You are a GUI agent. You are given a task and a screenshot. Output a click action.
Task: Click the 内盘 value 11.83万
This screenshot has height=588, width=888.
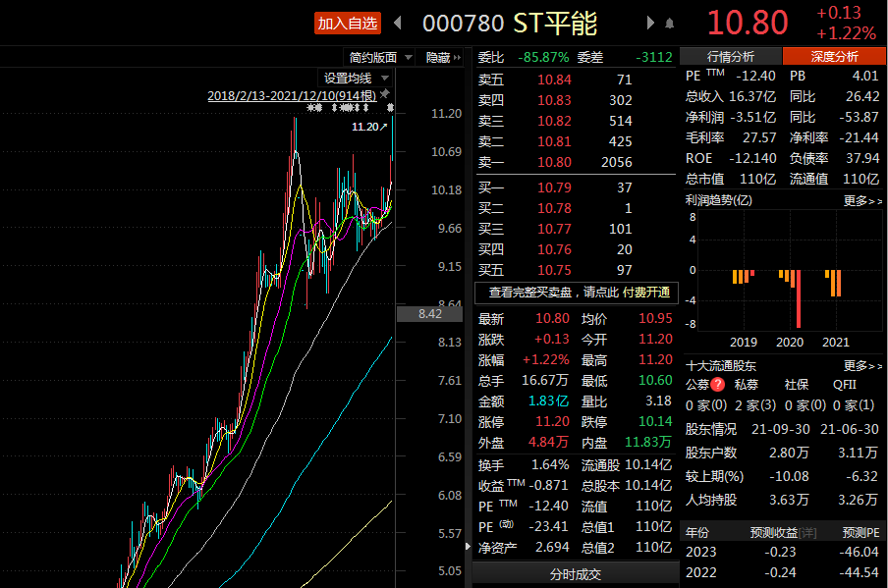[x=648, y=442]
